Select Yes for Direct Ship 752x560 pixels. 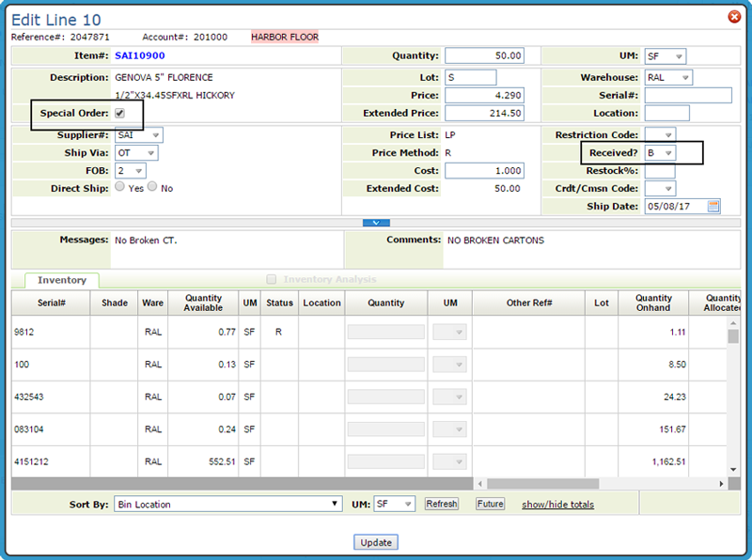tap(119, 187)
